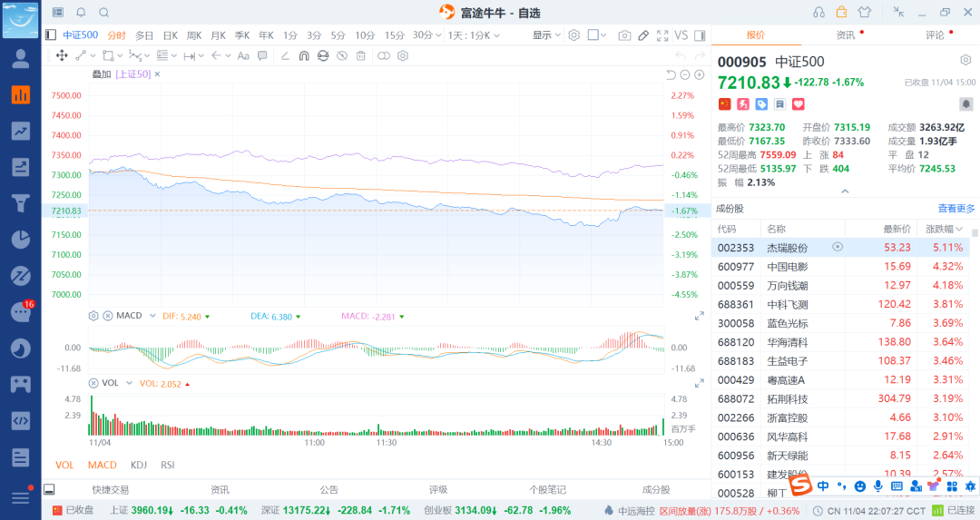Select the Aa text annotation tool
980x520 pixels.
click(x=243, y=55)
